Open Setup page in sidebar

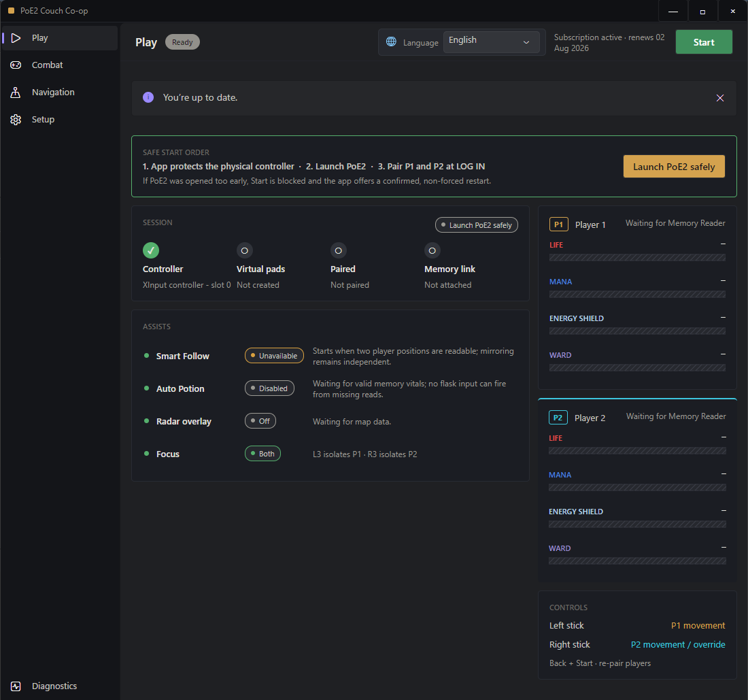(60, 120)
